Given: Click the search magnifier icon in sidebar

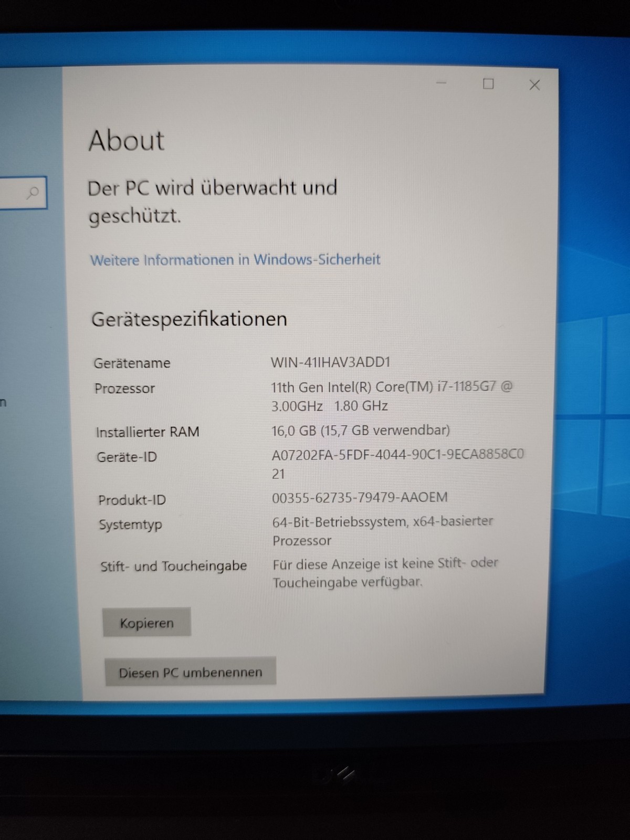Looking at the screenshot, I should (x=33, y=193).
